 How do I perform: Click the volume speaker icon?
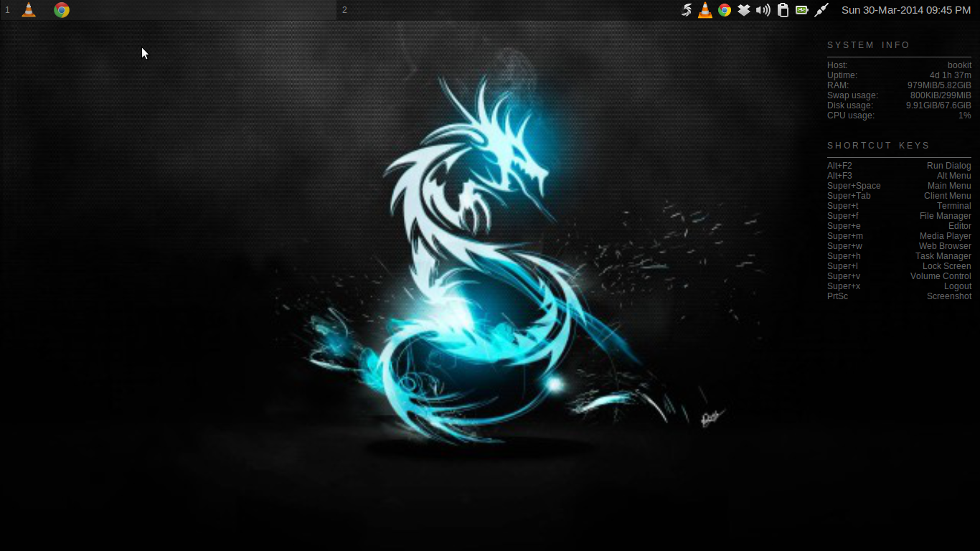763,10
